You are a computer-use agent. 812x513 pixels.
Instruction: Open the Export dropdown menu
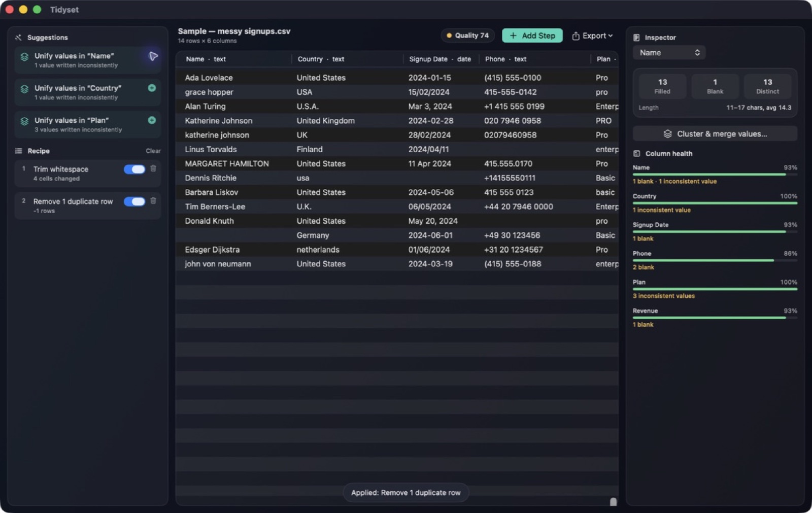click(592, 36)
